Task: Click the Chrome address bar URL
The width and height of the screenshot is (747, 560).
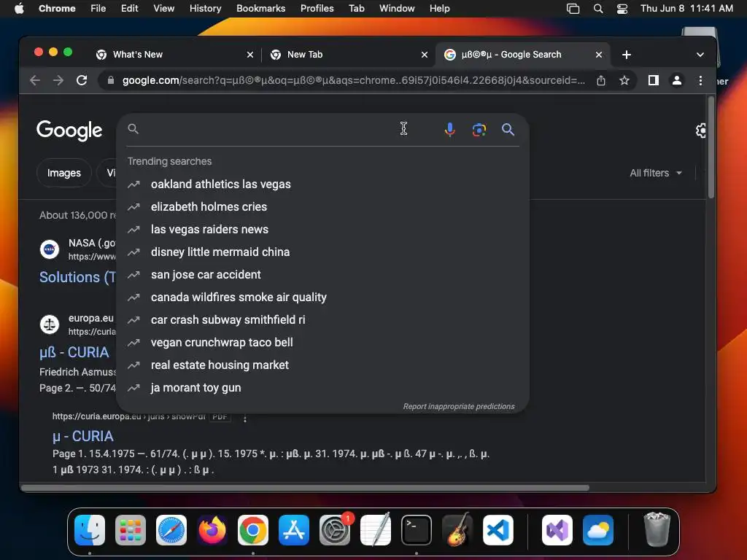Action: [354, 80]
